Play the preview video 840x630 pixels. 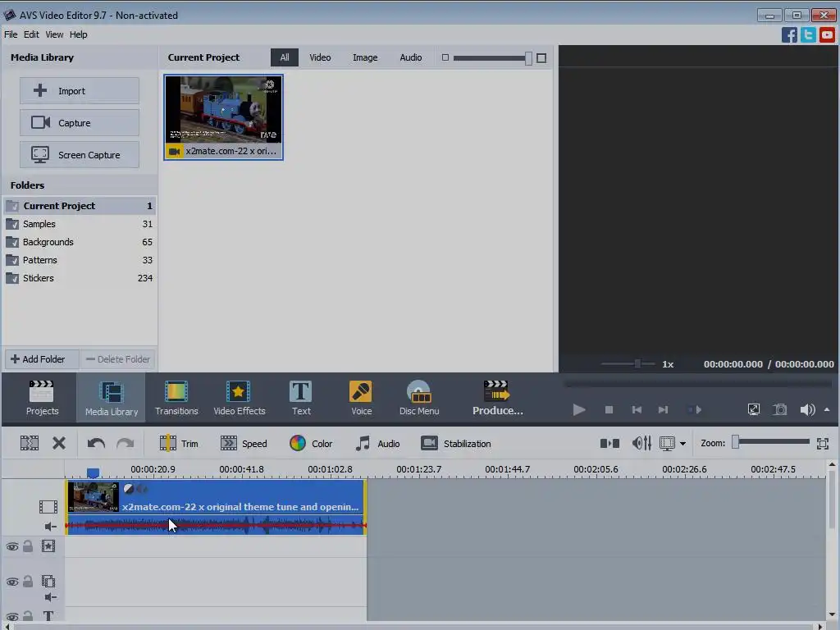coord(579,410)
